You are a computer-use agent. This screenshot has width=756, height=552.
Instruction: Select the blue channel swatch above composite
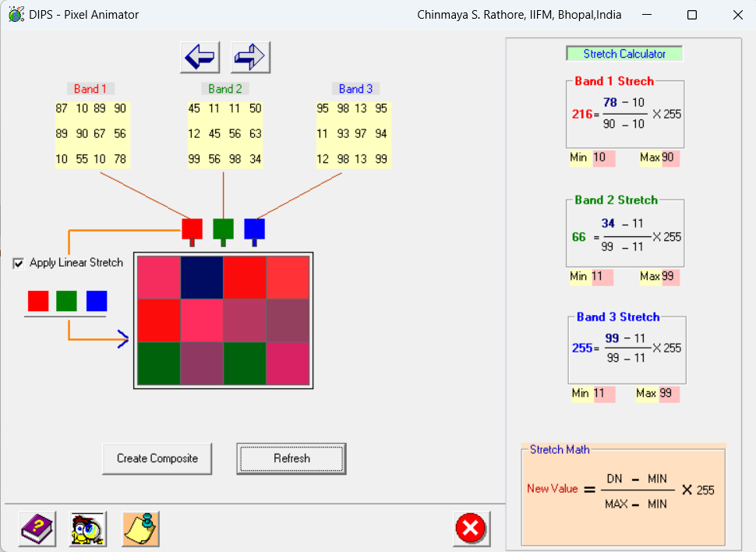click(x=254, y=228)
